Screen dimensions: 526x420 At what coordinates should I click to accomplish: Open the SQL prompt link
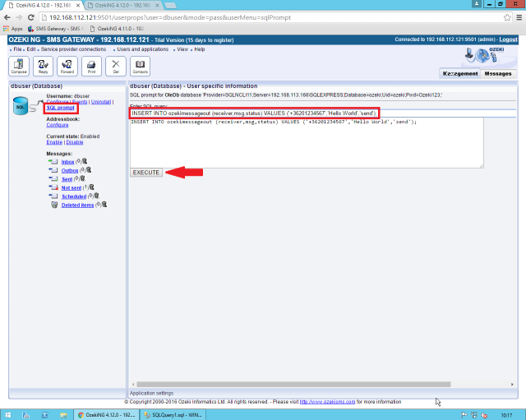[60, 108]
